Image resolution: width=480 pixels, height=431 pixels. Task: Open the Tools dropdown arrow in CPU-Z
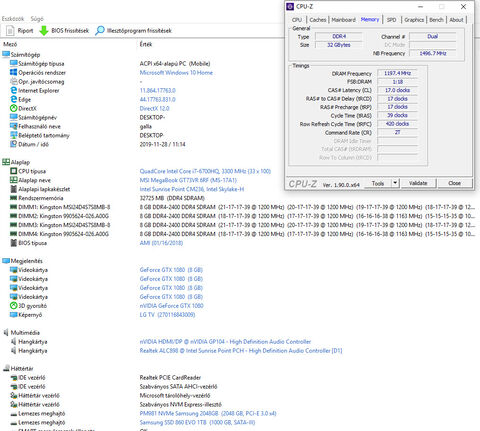pyautogui.click(x=395, y=183)
